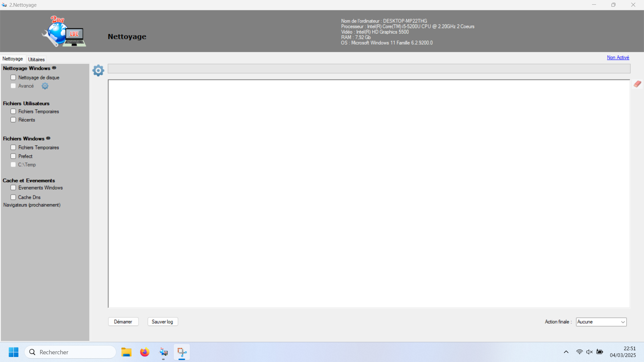Select the Nettoyage tab

tap(13, 59)
